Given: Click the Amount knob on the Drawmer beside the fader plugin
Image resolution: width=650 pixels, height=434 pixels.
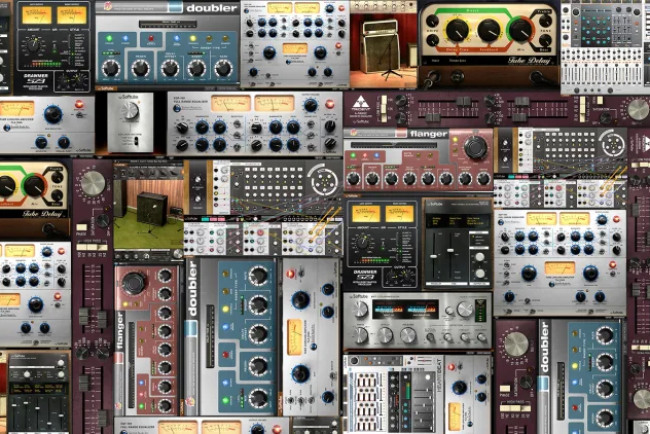Looking at the screenshot, I should [363, 242].
